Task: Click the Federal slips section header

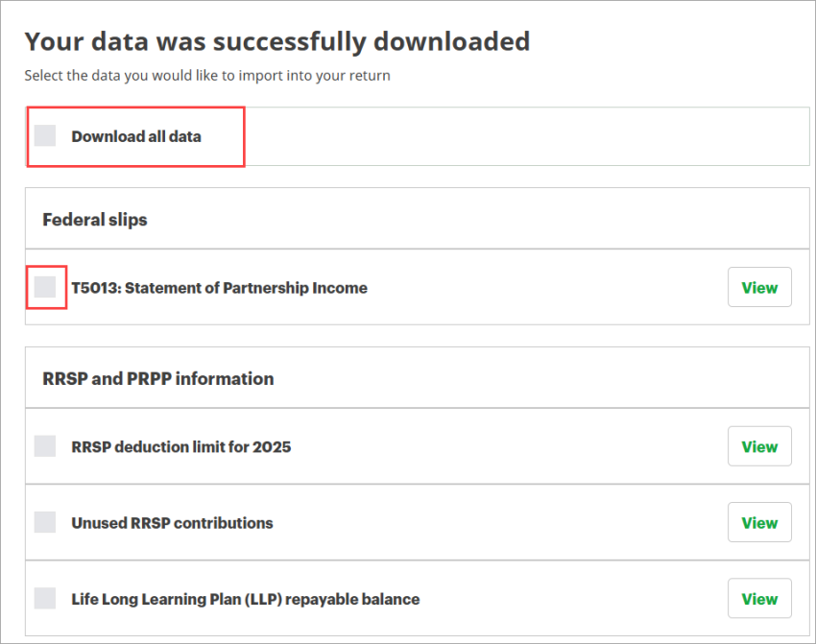Action: (x=94, y=219)
